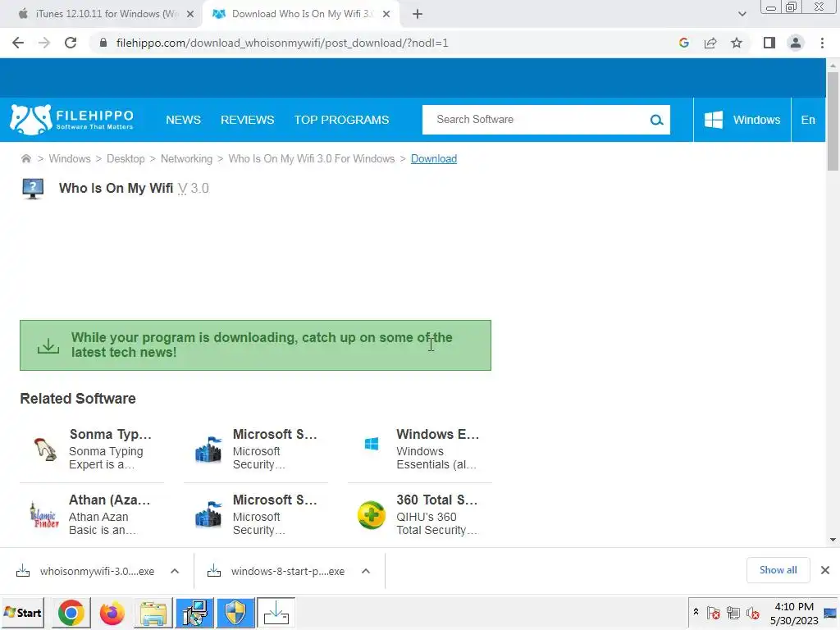The width and height of the screenshot is (840, 630).
Task: Launch Firefox from the taskbar
Action: coord(112,612)
